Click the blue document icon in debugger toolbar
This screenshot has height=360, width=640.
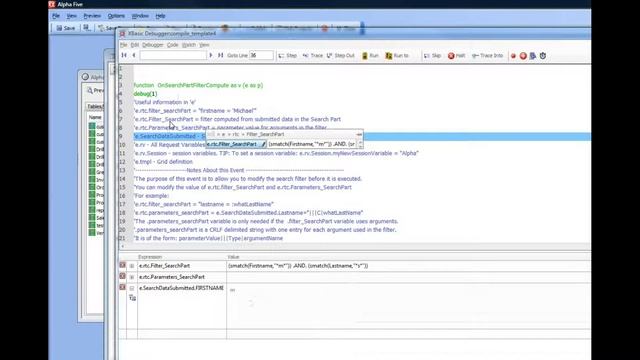coord(533,56)
